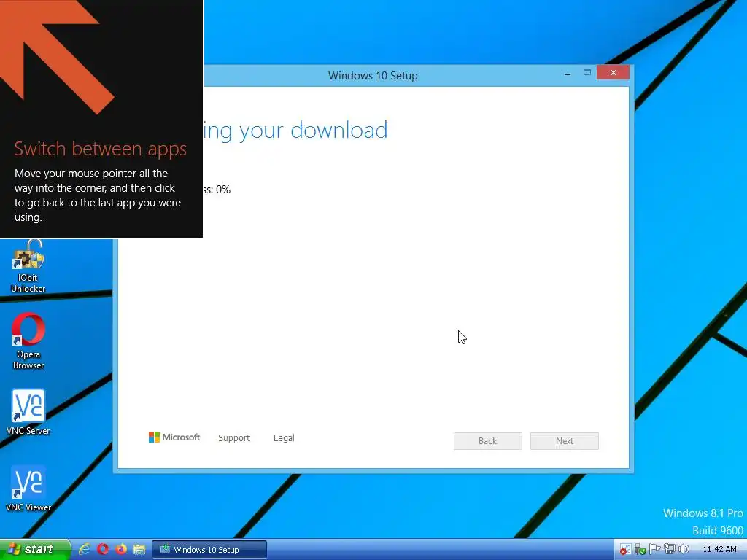The height and width of the screenshot is (560, 747).
Task: Open the Support link in the setup window
Action: click(x=234, y=437)
